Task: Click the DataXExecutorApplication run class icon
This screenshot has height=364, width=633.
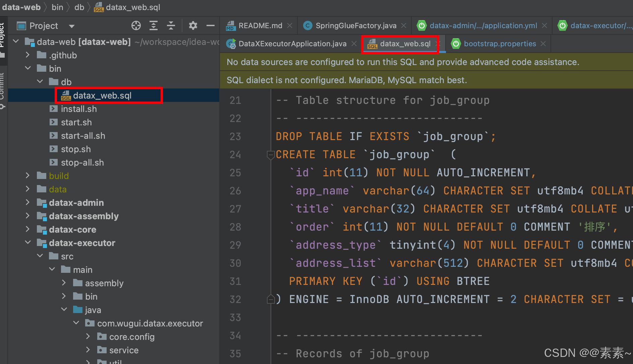Action: point(231,44)
